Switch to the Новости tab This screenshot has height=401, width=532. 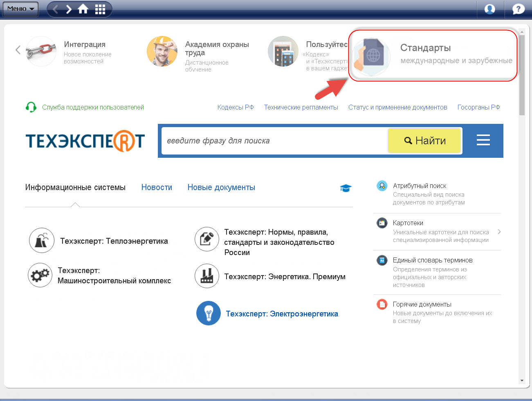[x=157, y=187]
